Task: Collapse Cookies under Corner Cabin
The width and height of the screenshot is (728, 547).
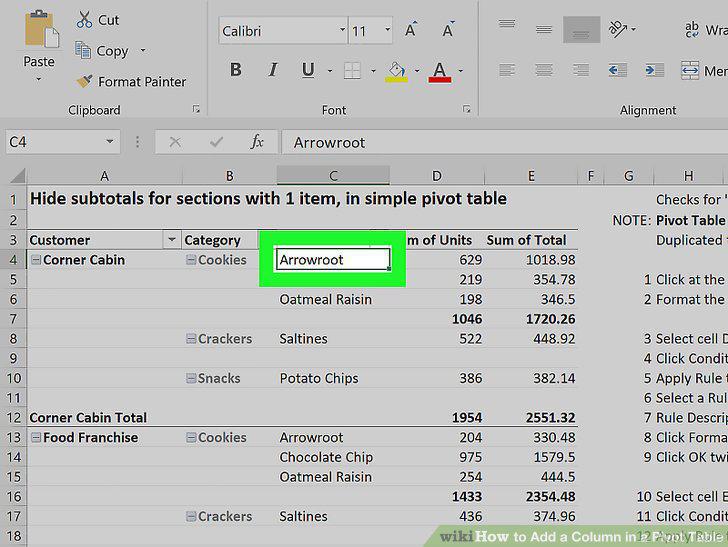Action: 191,260
